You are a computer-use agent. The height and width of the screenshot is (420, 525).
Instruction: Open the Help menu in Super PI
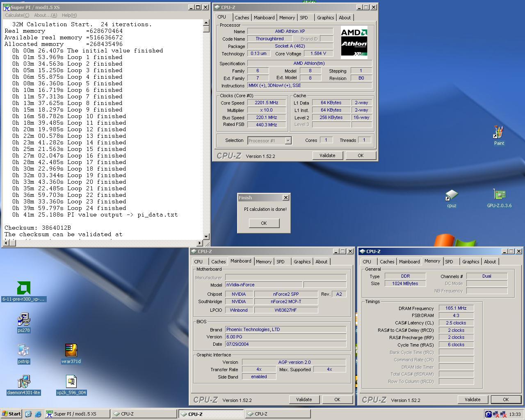coord(69,15)
